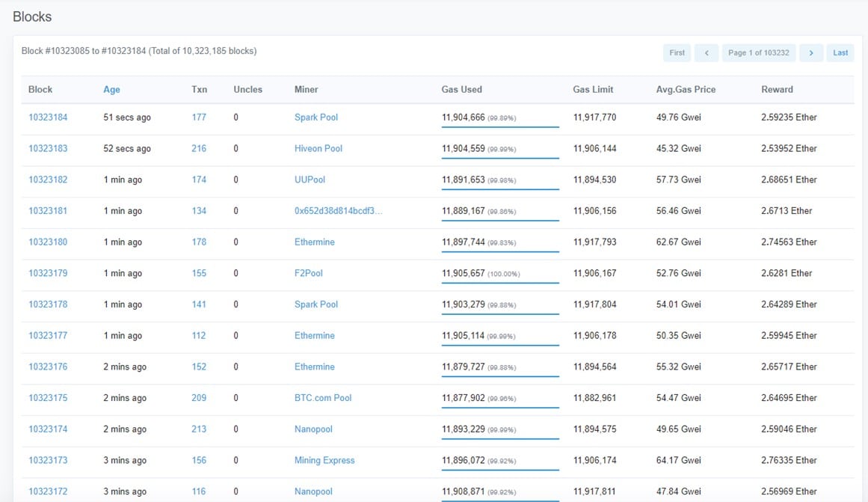The image size is (868, 502).
Task: Open block 10323179
Action: (48, 273)
